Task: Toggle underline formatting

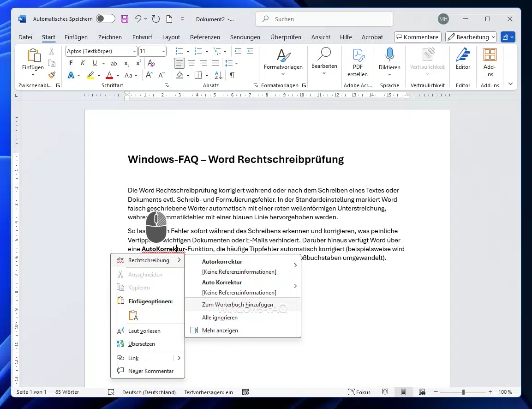Action: click(x=95, y=63)
